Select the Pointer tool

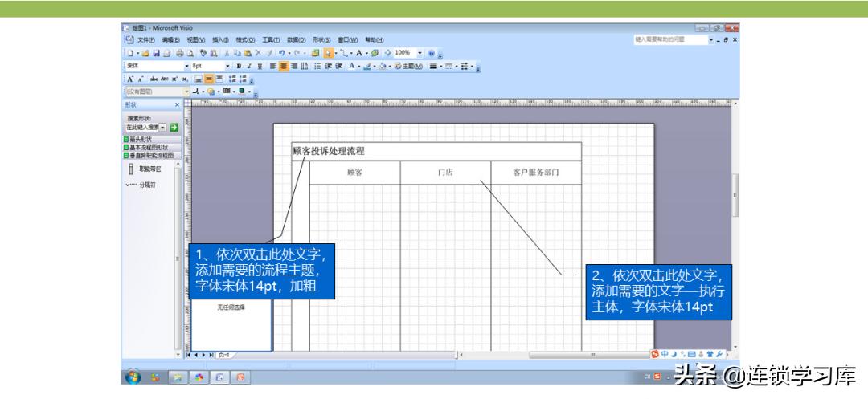tap(328, 53)
